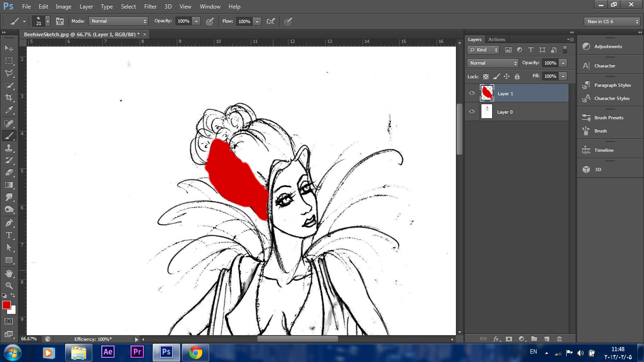Open the New in CS 6 workspace dropdown
644x362 pixels.
tap(612, 21)
